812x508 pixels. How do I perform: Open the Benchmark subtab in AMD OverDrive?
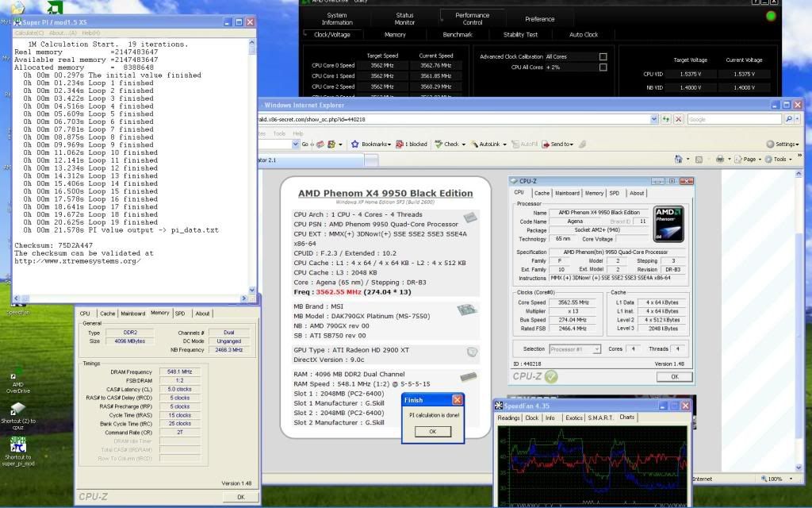click(x=458, y=35)
